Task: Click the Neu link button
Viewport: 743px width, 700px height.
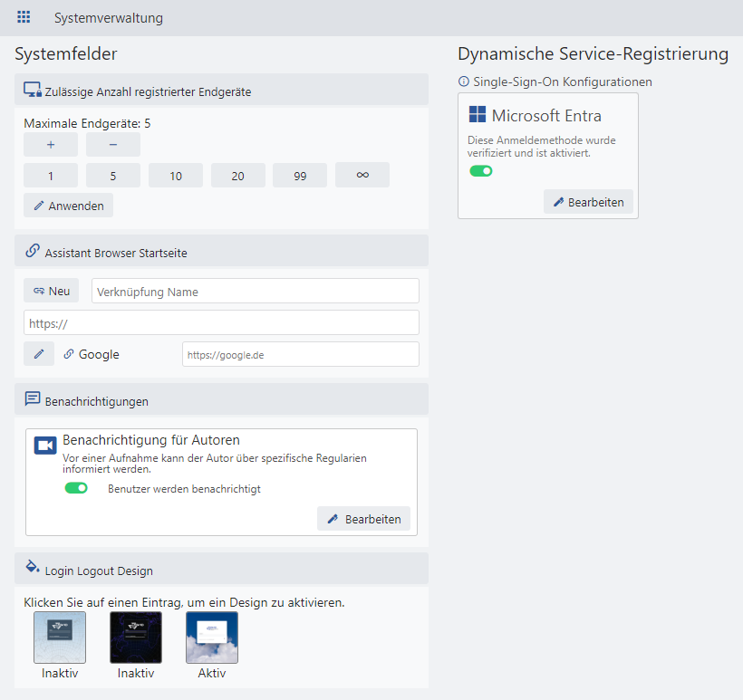Action: 52,291
